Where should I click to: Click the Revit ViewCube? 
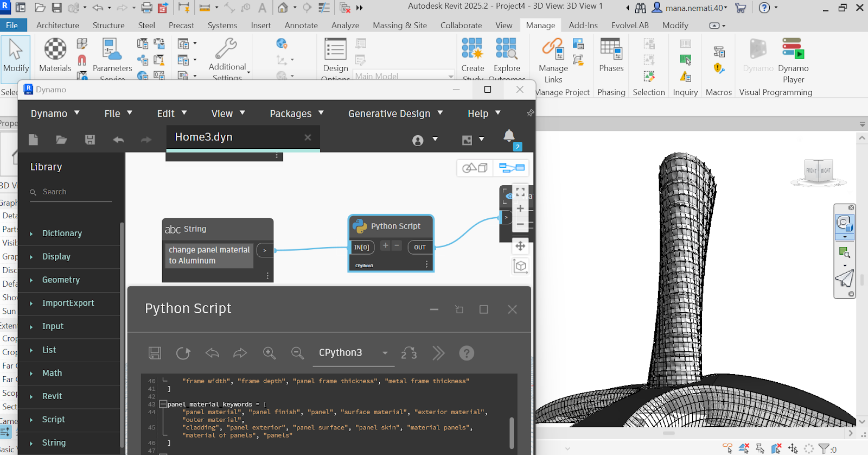click(x=819, y=171)
